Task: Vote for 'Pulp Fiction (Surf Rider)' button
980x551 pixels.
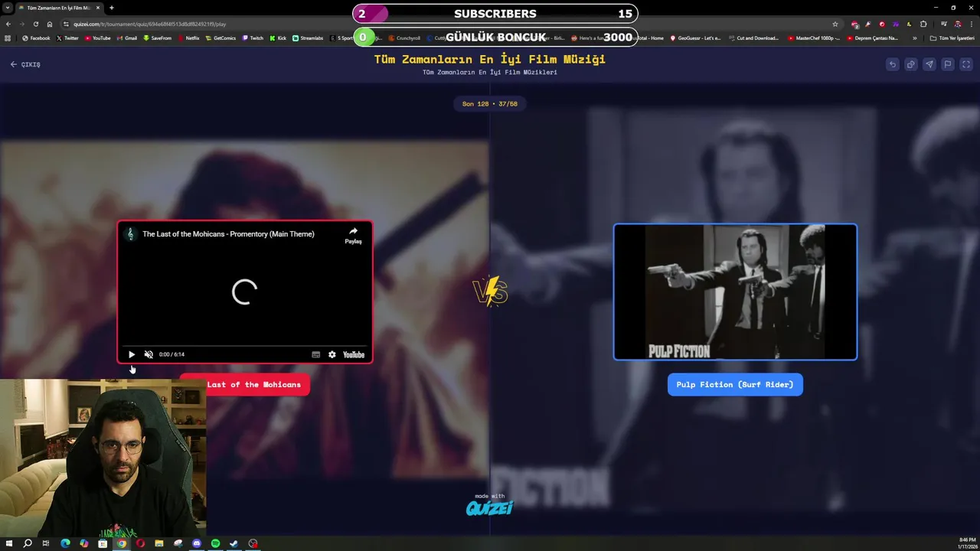Action: tap(735, 384)
